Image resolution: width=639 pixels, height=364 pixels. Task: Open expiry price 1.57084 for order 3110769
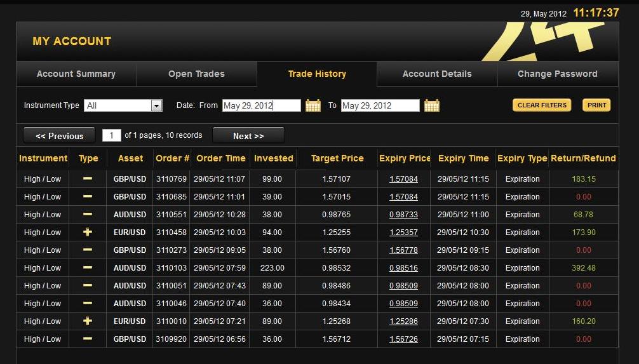(x=403, y=179)
